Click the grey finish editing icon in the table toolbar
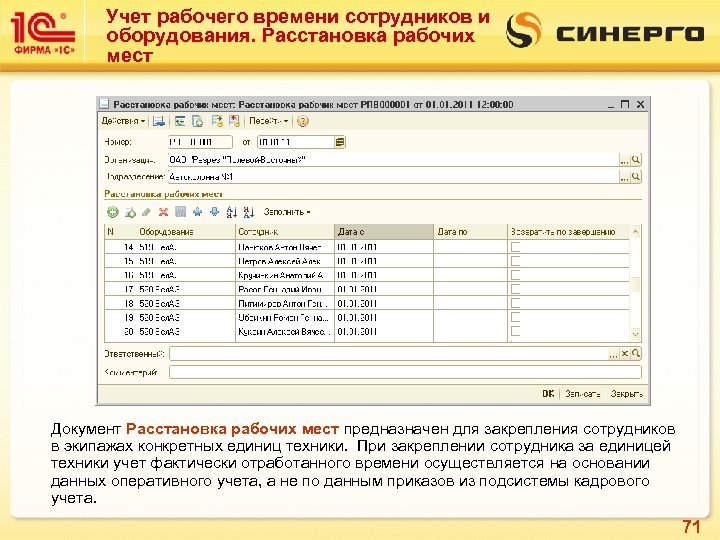This screenshot has width=720, height=540. [x=180, y=212]
